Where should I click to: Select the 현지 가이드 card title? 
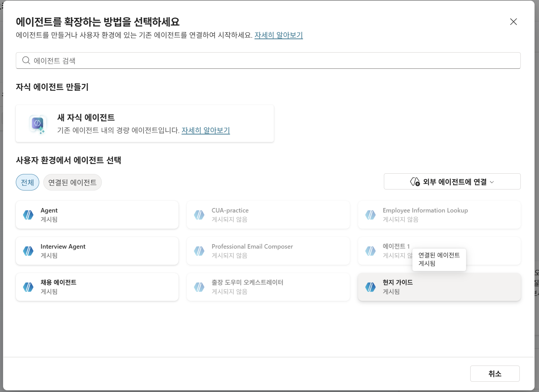tap(398, 282)
